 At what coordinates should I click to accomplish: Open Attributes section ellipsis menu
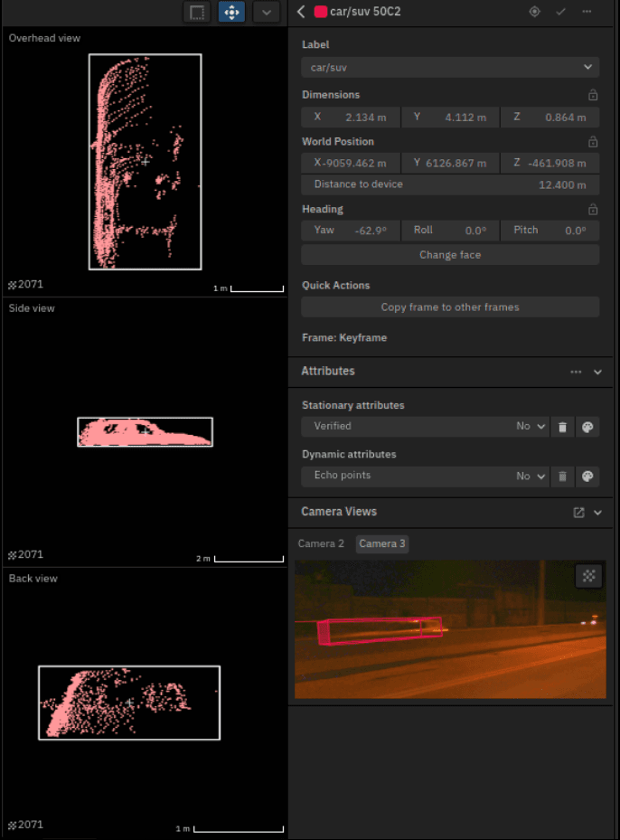pyautogui.click(x=576, y=372)
